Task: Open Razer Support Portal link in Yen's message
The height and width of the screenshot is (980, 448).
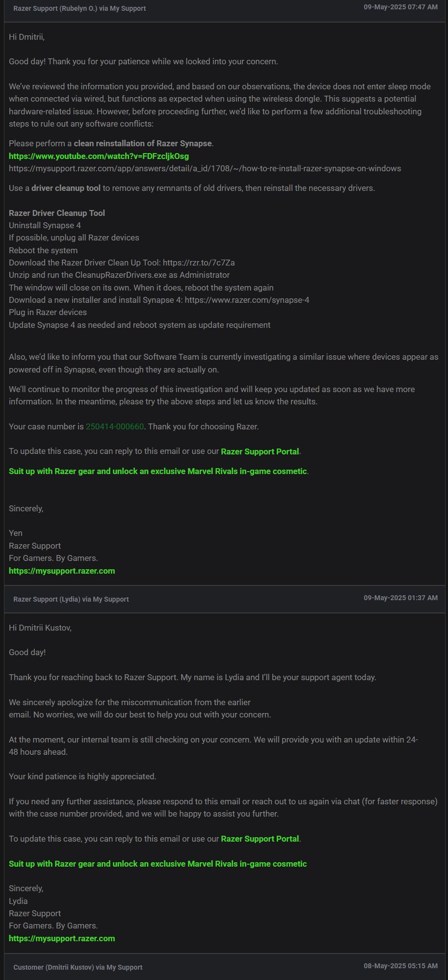Action: tap(260, 451)
